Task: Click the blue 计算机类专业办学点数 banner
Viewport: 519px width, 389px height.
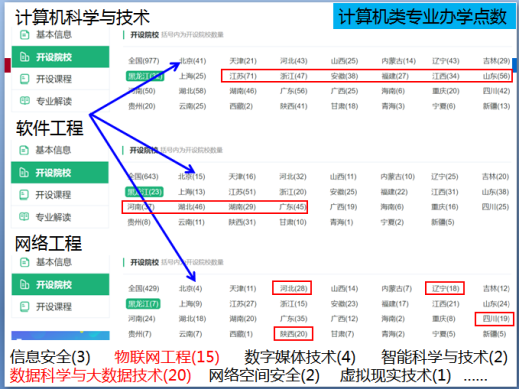Action: tap(424, 16)
